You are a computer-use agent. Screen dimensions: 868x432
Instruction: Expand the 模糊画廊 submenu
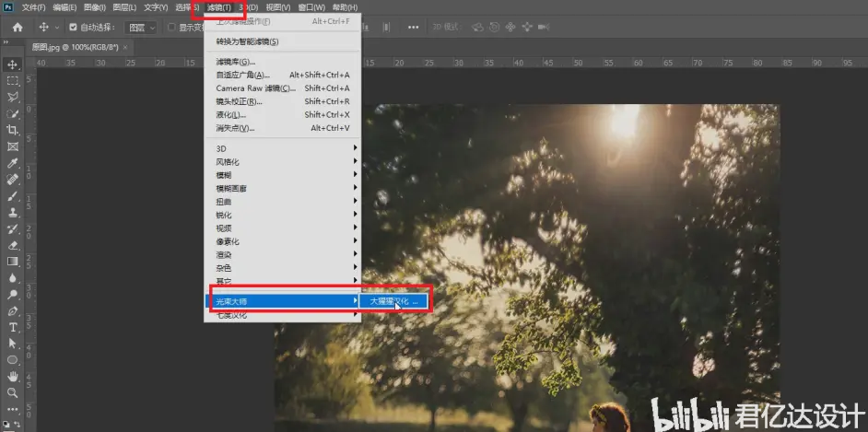tap(282, 188)
